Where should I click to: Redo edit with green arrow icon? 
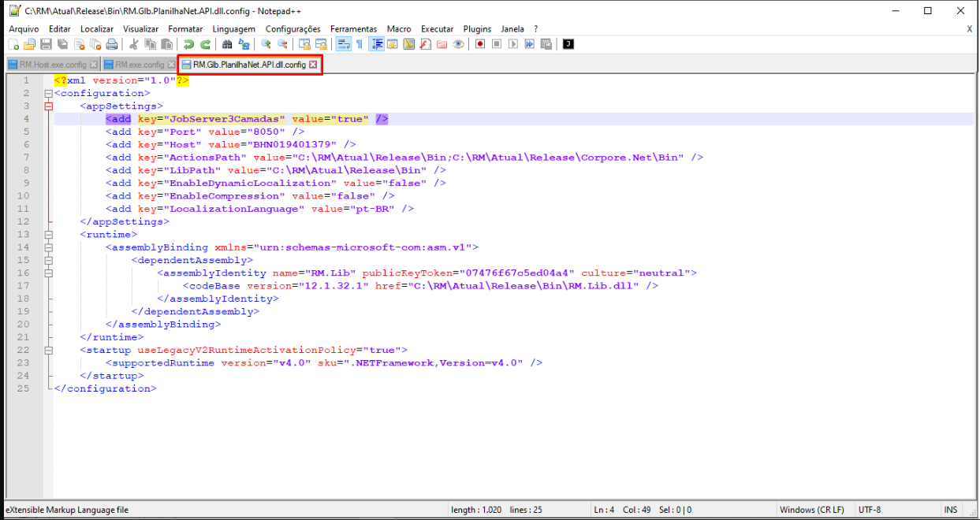pos(205,44)
